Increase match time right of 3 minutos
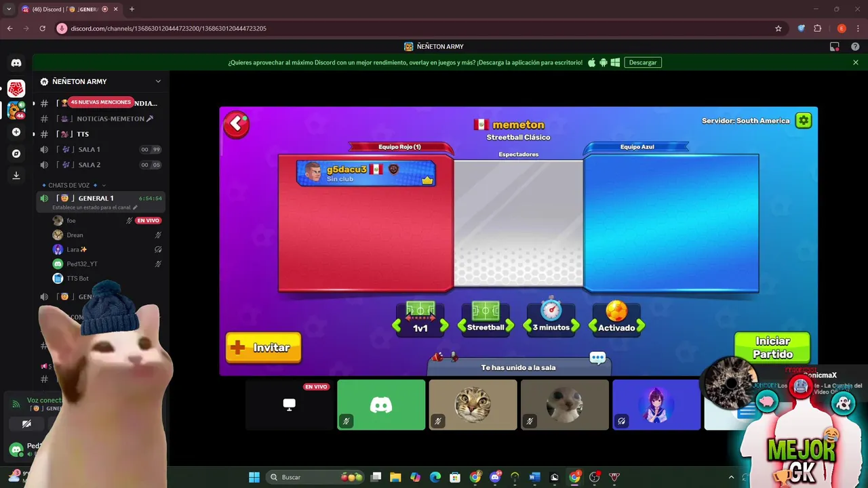This screenshot has height=488, width=868. 574,326
